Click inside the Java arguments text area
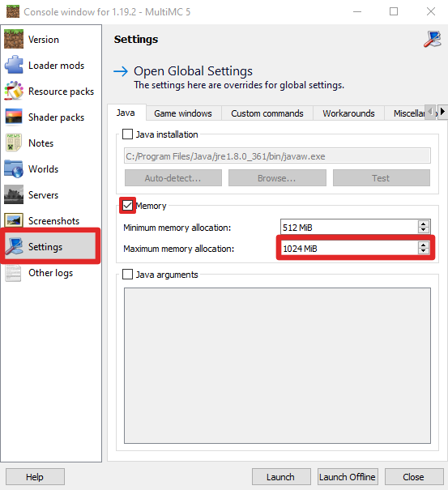Screen dimensions: 448x490 pos(277,365)
